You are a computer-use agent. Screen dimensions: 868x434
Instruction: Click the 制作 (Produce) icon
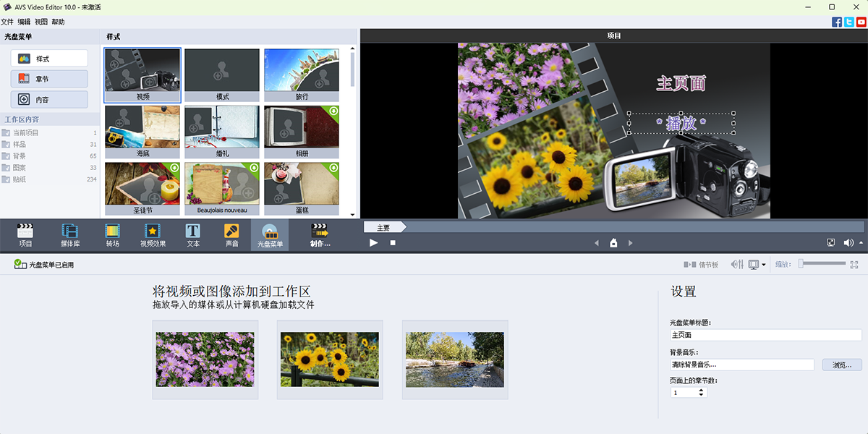[318, 234]
